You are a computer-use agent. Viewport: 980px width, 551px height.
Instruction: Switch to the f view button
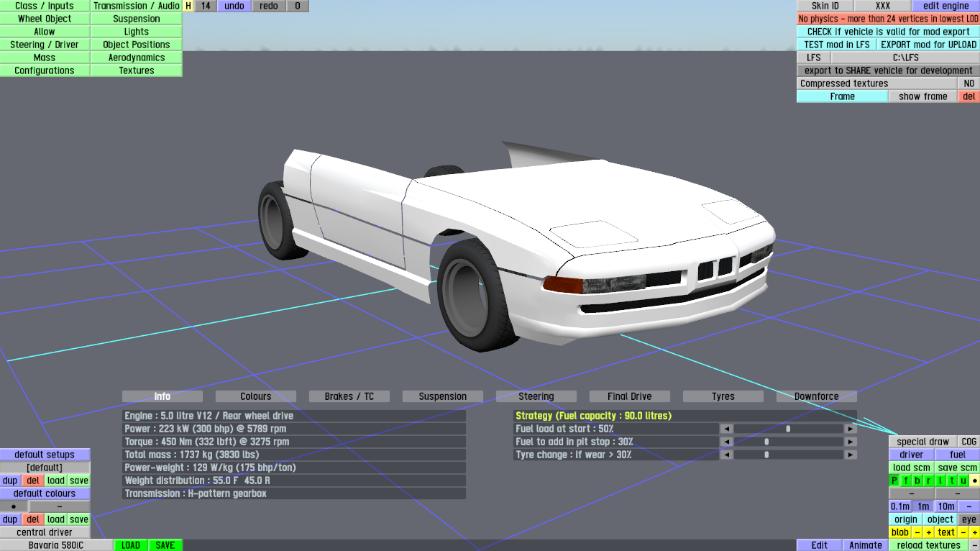[906, 481]
